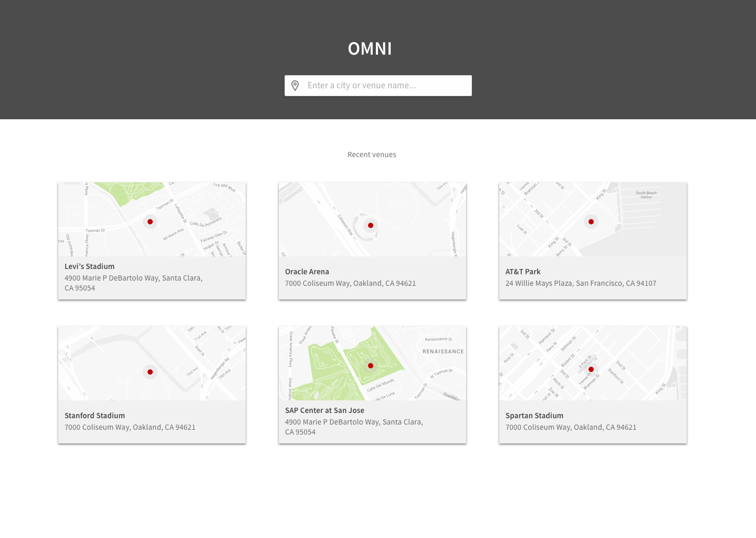Image resolution: width=756 pixels, height=538 pixels.
Task: Click the OMNI logo title
Action: pyautogui.click(x=370, y=48)
